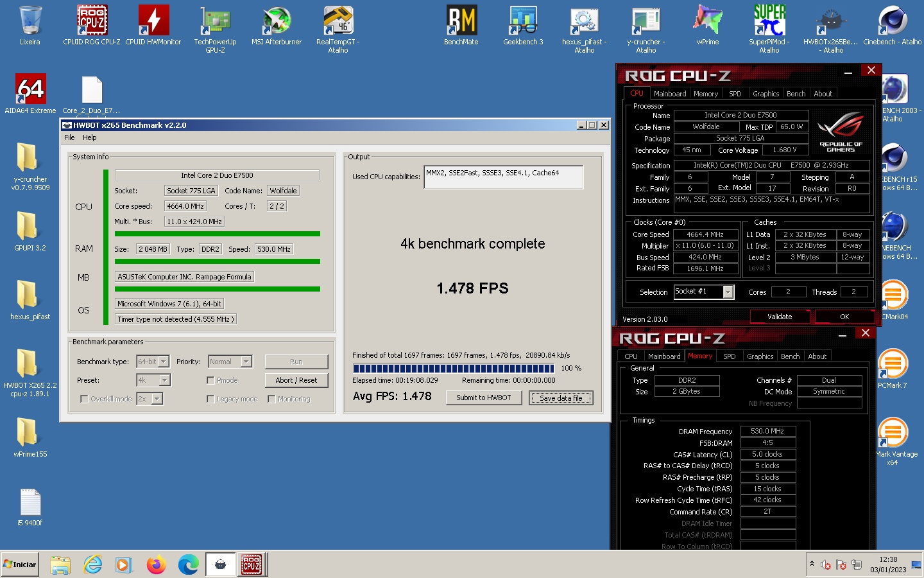This screenshot has height=578, width=924.
Task: Open y-cruncher Atalho shortcut
Action: point(646,30)
